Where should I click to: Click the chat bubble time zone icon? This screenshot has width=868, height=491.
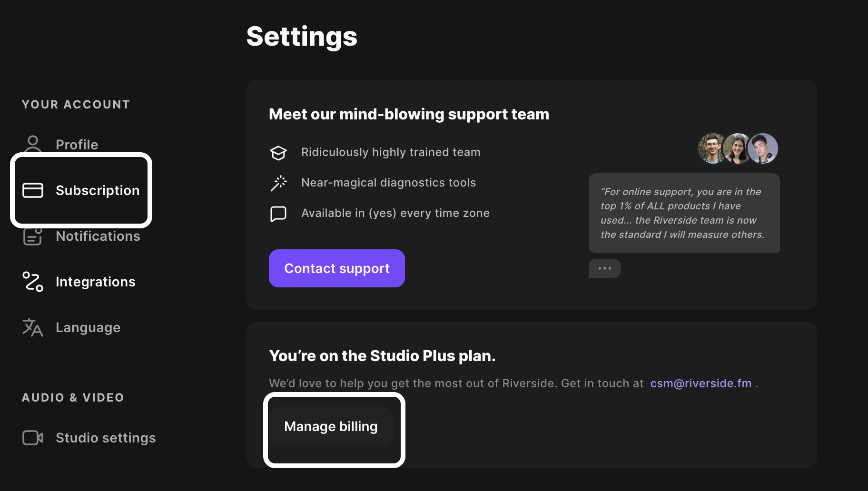[278, 214]
